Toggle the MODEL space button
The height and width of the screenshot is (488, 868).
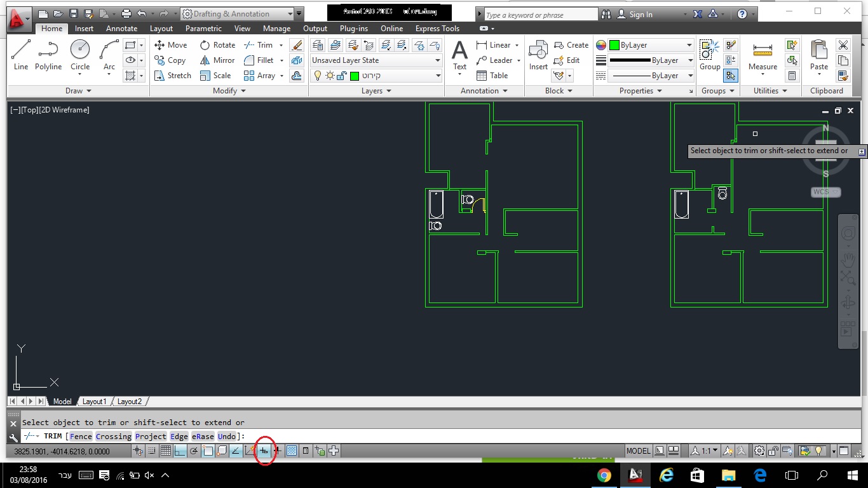pyautogui.click(x=638, y=451)
